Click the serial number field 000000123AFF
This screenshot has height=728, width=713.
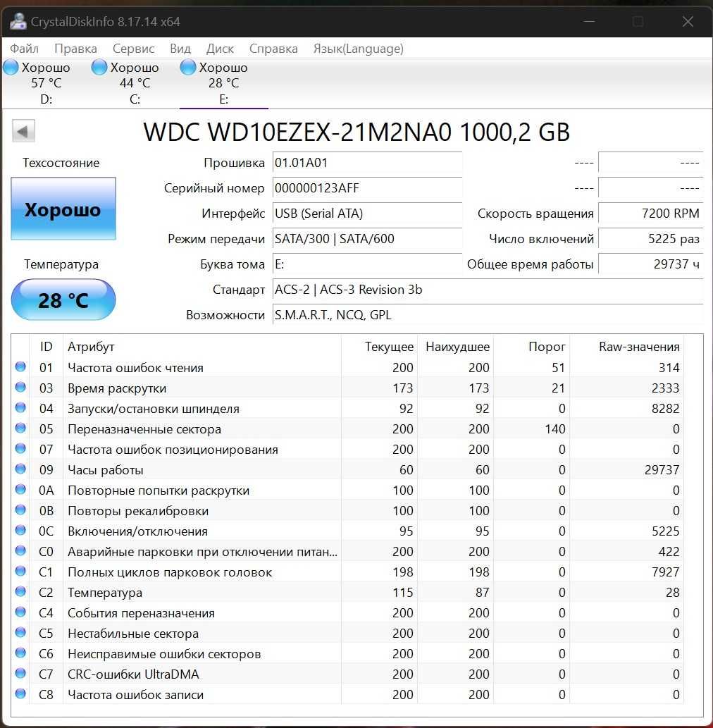click(x=367, y=188)
